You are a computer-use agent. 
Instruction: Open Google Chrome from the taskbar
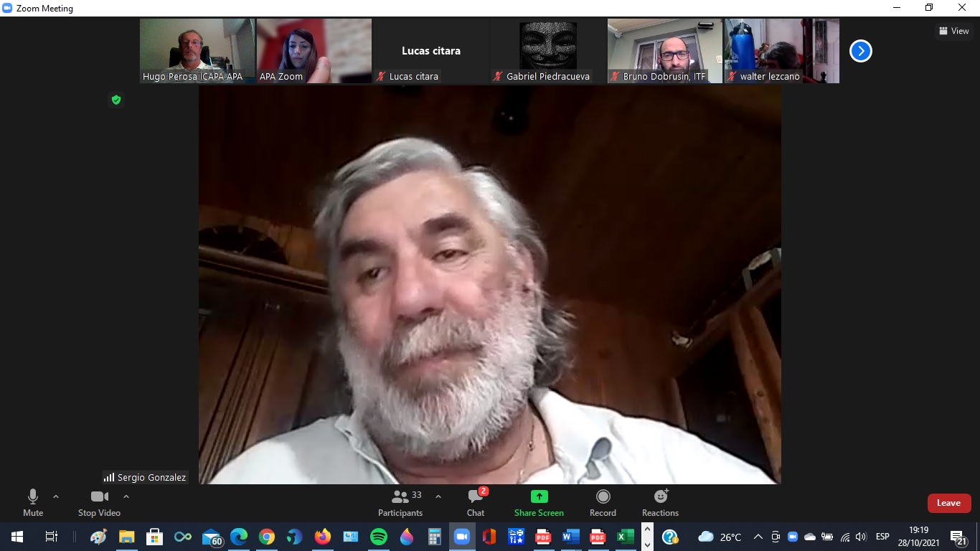(x=267, y=536)
